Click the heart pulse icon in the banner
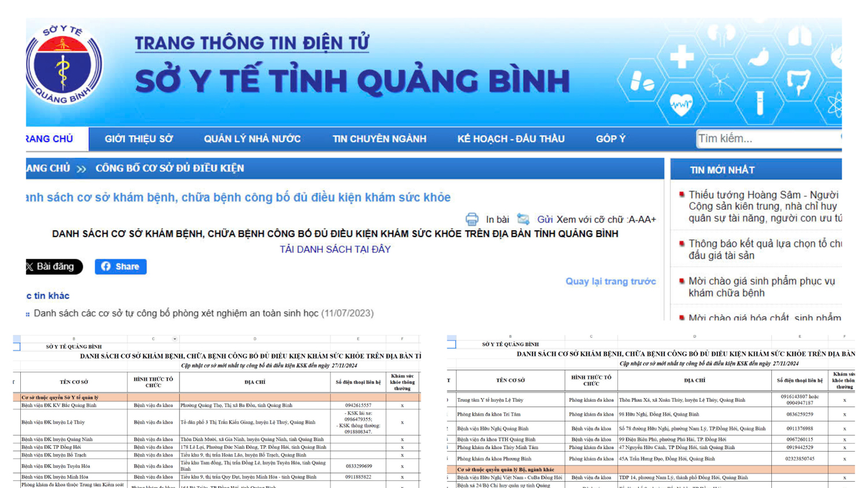Image resolution: width=868 pixels, height=488 pixels. point(681,105)
